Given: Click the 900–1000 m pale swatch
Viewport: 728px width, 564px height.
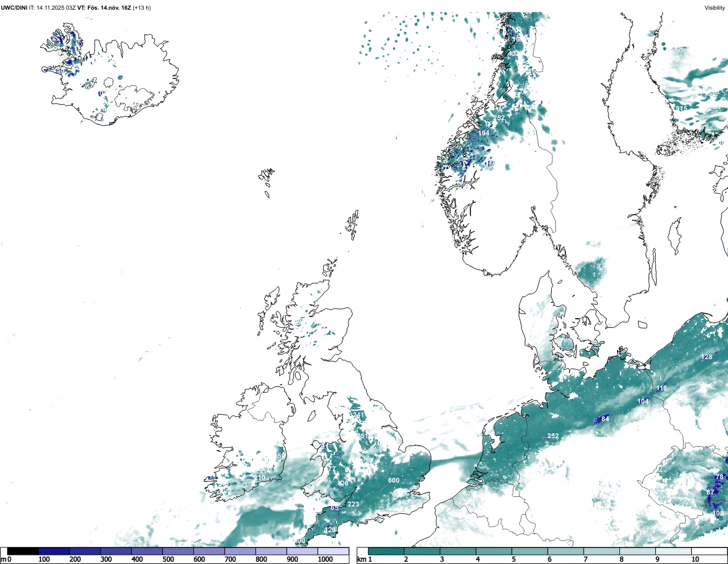Looking at the screenshot, I should click(302, 551).
